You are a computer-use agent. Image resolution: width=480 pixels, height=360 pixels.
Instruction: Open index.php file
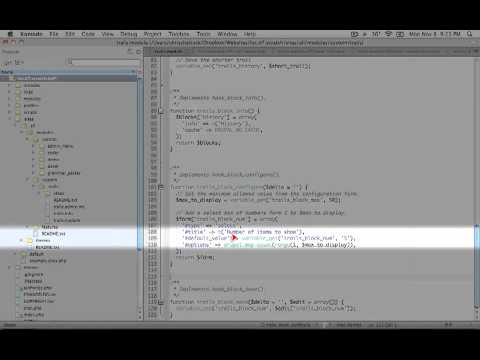[34, 315]
